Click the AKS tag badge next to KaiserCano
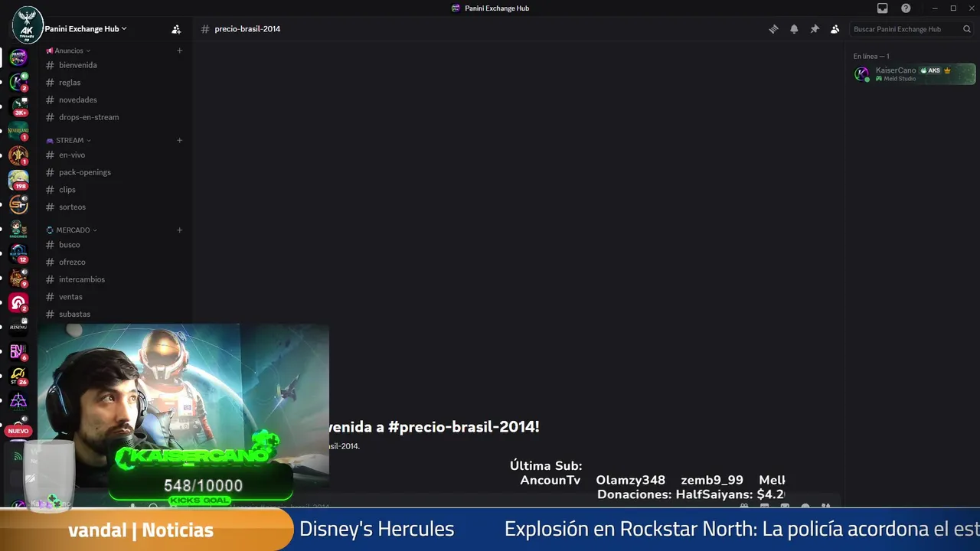This screenshot has width=980, height=551. click(930, 70)
